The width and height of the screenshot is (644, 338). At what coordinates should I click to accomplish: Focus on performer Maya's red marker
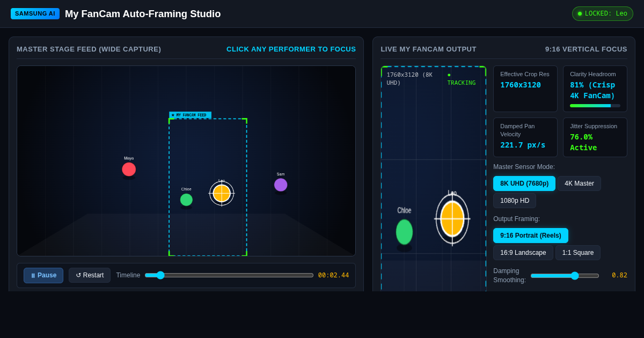(x=129, y=169)
